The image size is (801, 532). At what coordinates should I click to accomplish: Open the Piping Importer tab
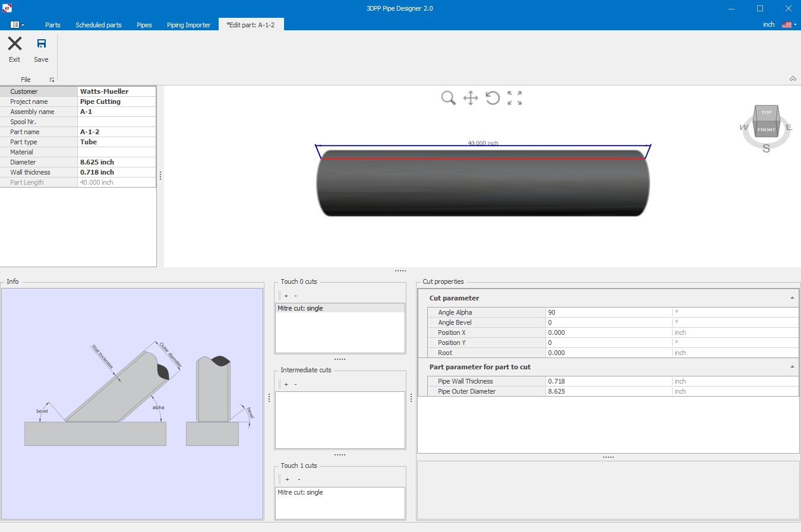(188, 25)
